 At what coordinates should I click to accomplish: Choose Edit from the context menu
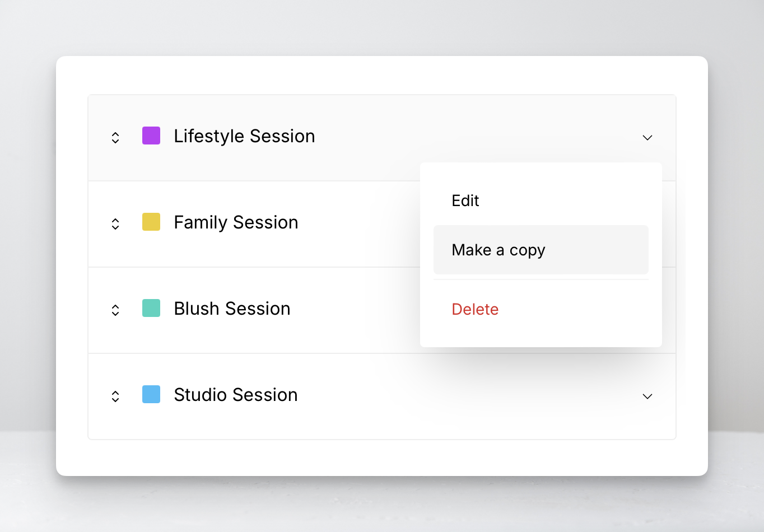click(541, 200)
